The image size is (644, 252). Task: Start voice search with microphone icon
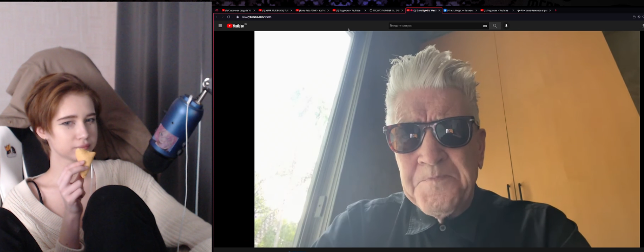[x=506, y=25]
